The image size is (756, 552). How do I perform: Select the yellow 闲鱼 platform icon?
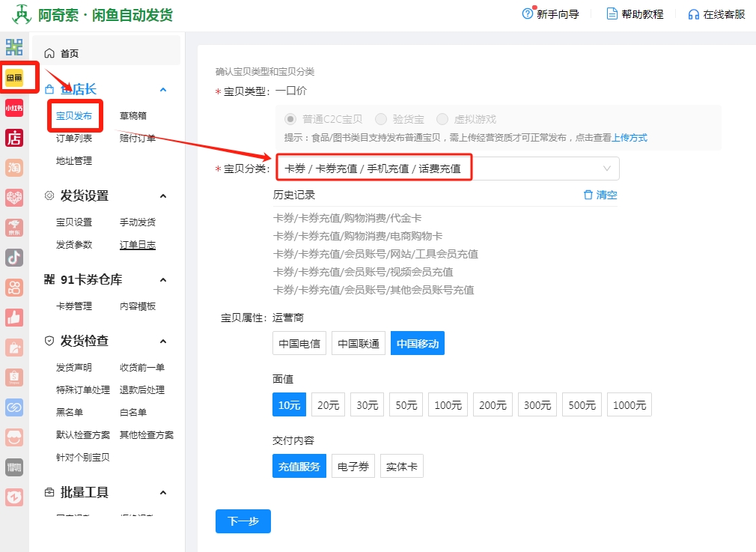click(14, 77)
